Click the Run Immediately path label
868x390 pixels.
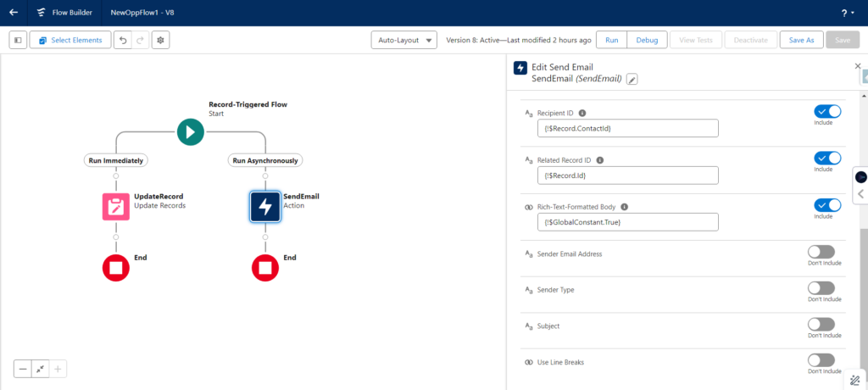[x=115, y=160]
